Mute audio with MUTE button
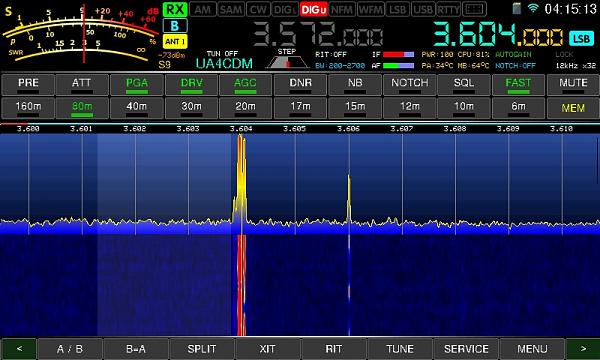600x360 pixels. pos(573,85)
